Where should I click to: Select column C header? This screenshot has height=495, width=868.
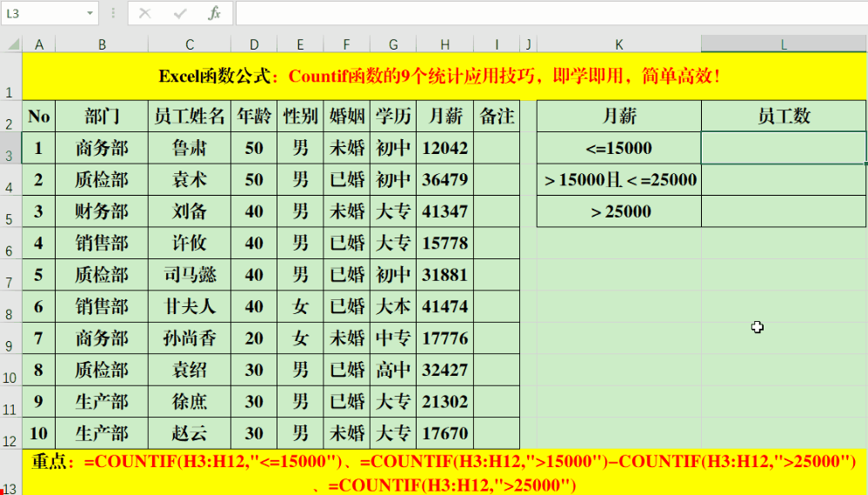tap(190, 44)
